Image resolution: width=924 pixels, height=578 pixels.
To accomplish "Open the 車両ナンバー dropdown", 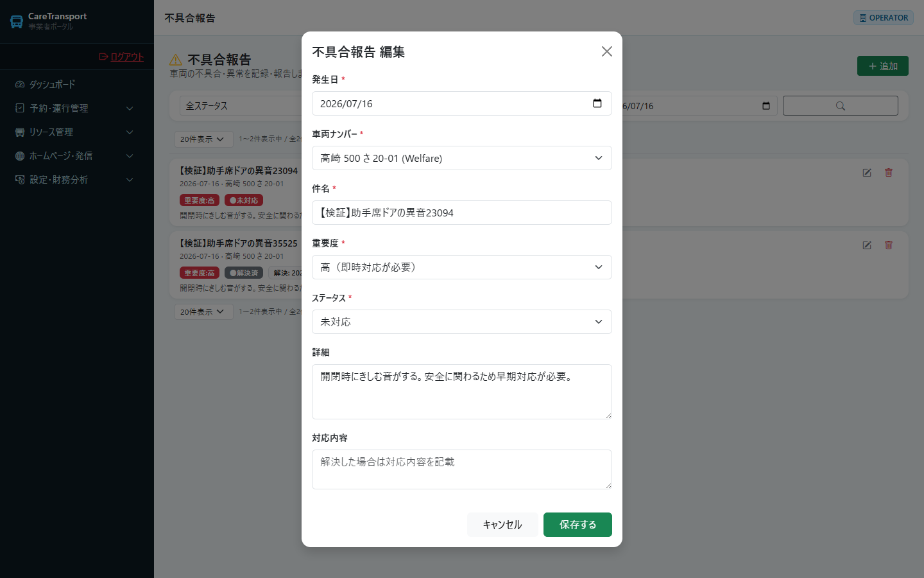I will (x=462, y=158).
